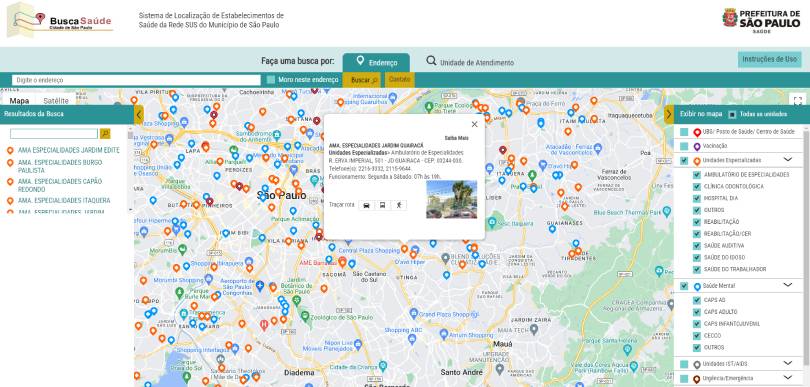
Task: Uncheck the CECCO checkbox
Action: tap(696, 336)
